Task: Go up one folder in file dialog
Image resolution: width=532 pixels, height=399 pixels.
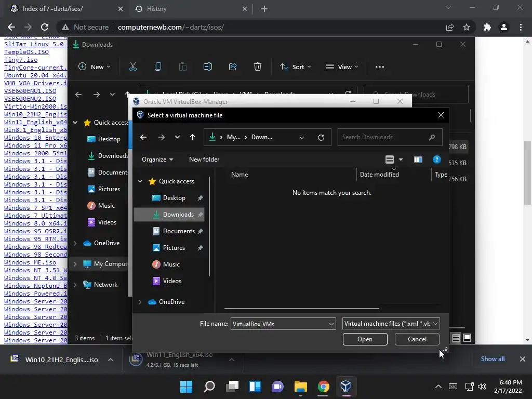Action: coord(192,137)
